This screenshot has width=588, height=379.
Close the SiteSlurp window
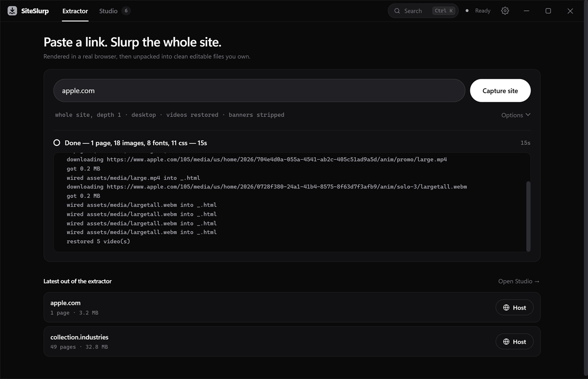click(570, 11)
